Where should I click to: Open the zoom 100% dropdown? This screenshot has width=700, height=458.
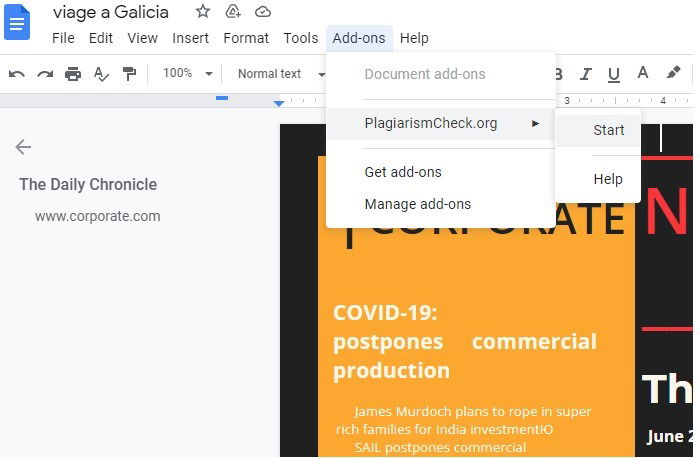(188, 73)
